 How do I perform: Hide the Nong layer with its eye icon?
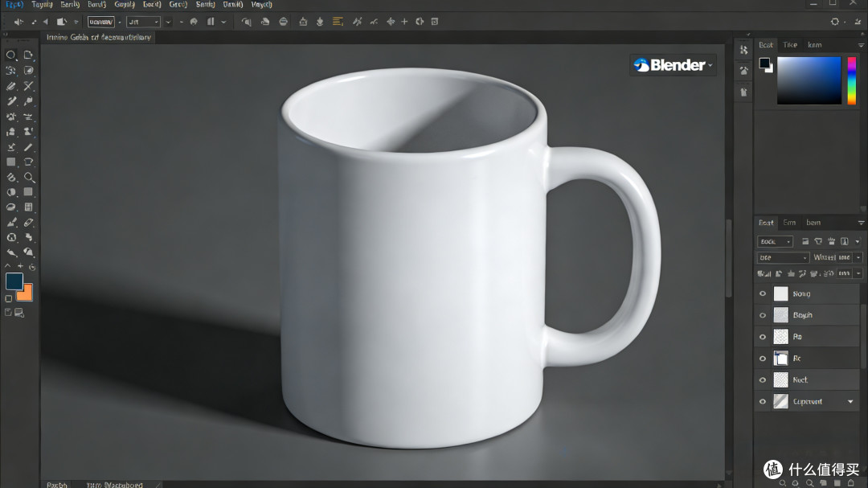pos(763,293)
